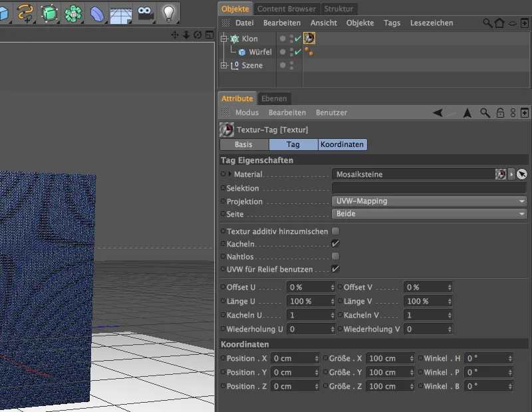The height and width of the screenshot is (412, 532).
Task: Toggle Szene visibility dots
Action: click(291, 65)
